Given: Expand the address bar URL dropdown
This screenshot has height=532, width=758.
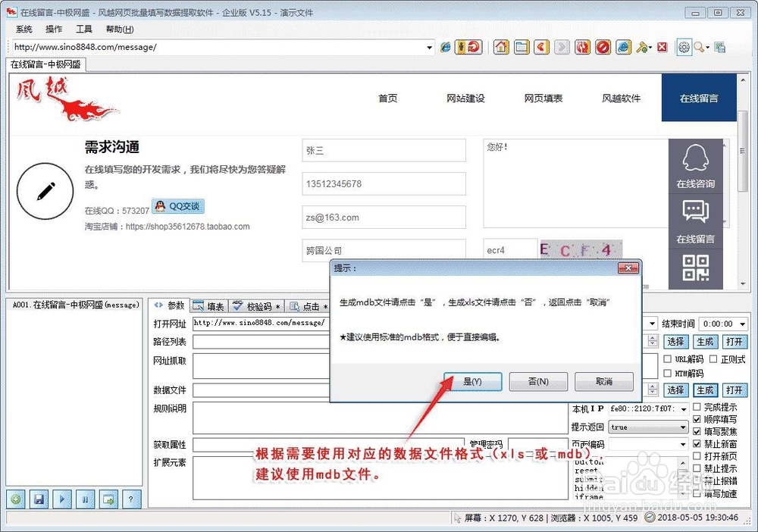Looking at the screenshot, I should click(x=429, y=47).
